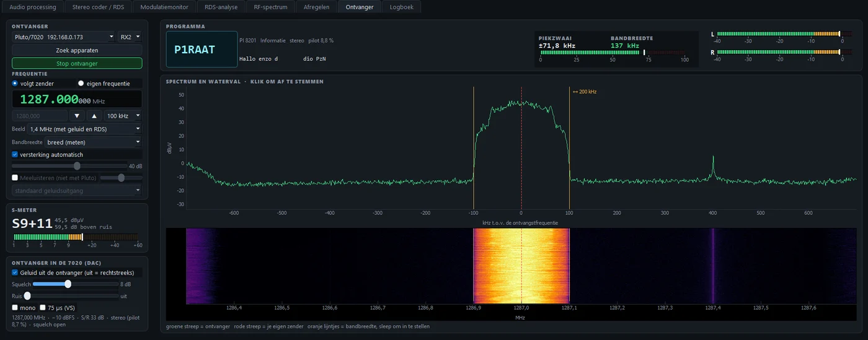Enable the mono checkbox
This screenshot has width=868, height=340.
[x=15, y=307]
